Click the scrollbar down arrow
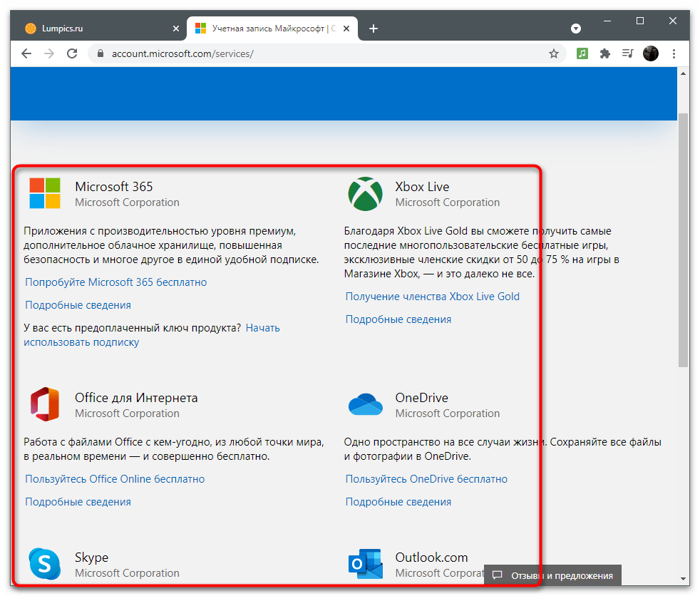 [683, 578]
